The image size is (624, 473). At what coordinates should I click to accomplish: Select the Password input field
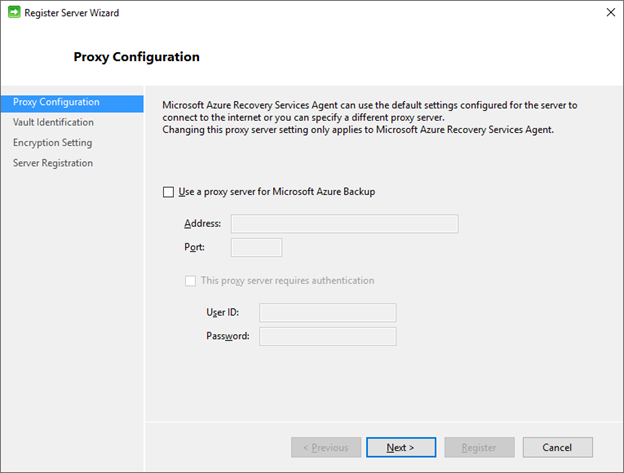click(327, 336)
